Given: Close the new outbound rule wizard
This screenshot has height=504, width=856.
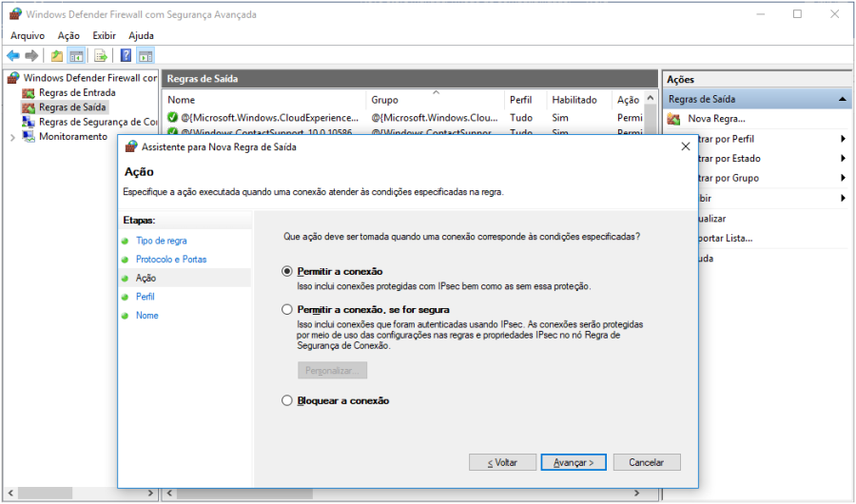Looking at the screenshot, I should (686, 146).
